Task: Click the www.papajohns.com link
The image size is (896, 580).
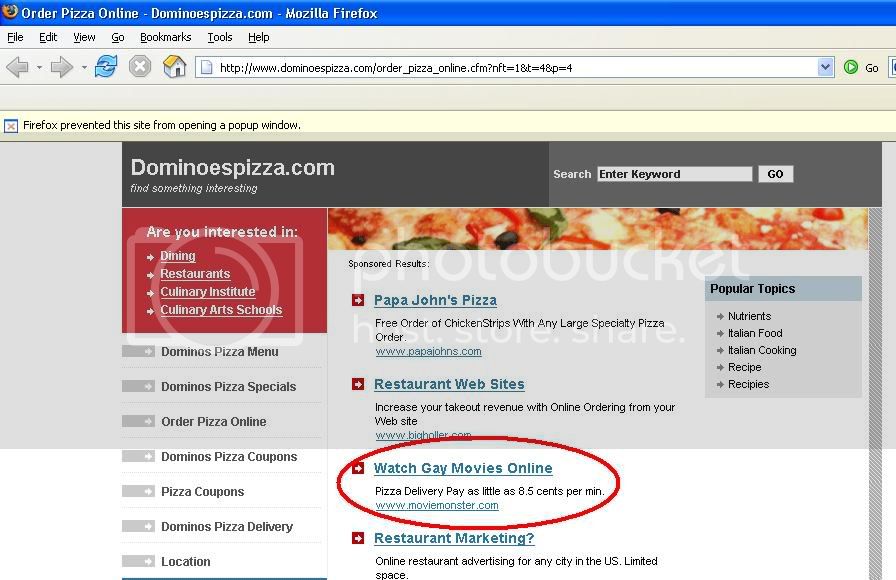Action: (429, 351)
